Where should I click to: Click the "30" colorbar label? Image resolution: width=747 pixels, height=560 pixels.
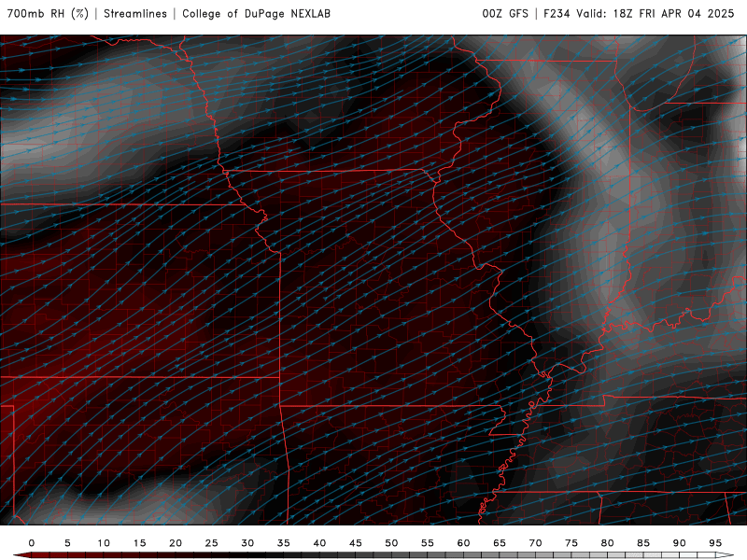tap(247, 543)
